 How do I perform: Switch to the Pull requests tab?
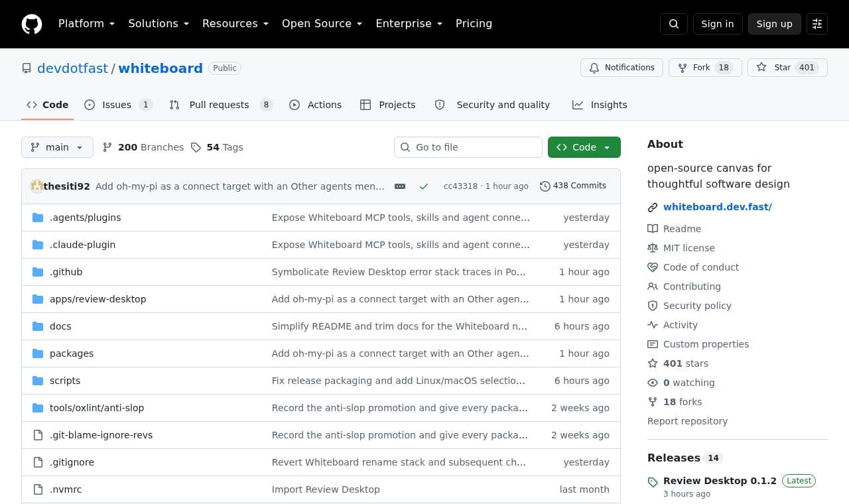pyautogui.click(x=221, y=105)
